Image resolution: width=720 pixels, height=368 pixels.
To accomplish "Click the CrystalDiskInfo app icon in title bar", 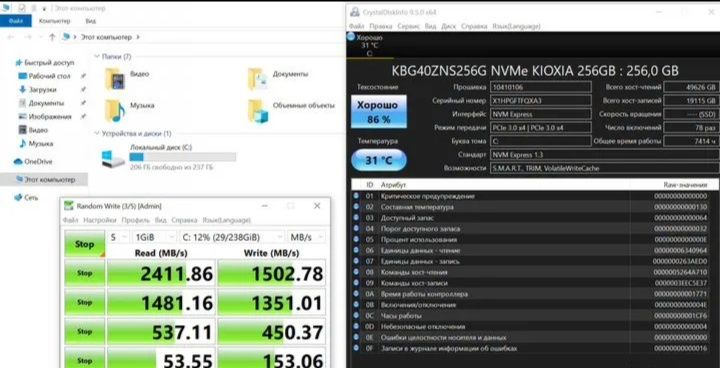I will [355, 12].
